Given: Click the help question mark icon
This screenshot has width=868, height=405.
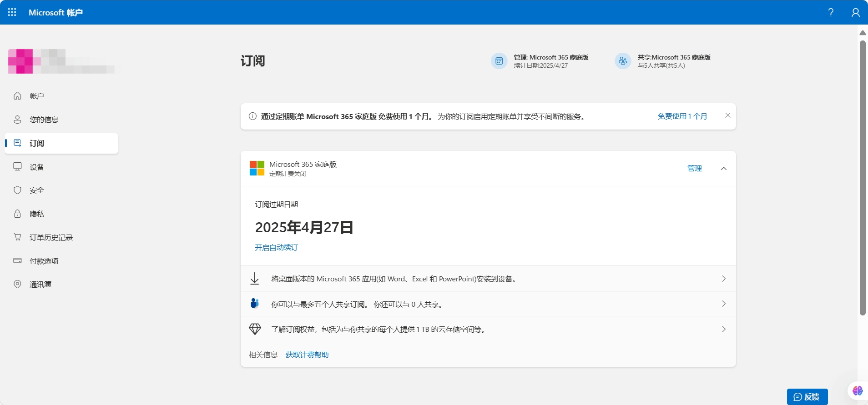Looking at the screenshot, I should (831, 12).
